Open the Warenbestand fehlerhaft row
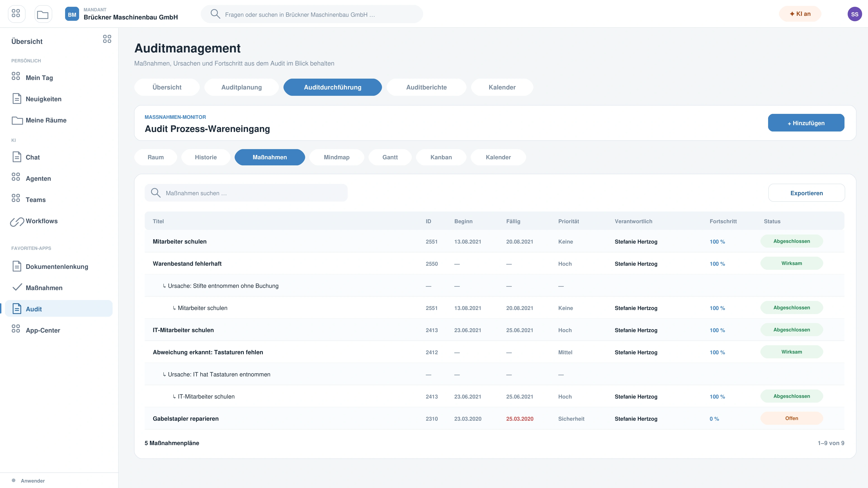The height and width of the screenshot is (488, 868). [x=494, y=264]
